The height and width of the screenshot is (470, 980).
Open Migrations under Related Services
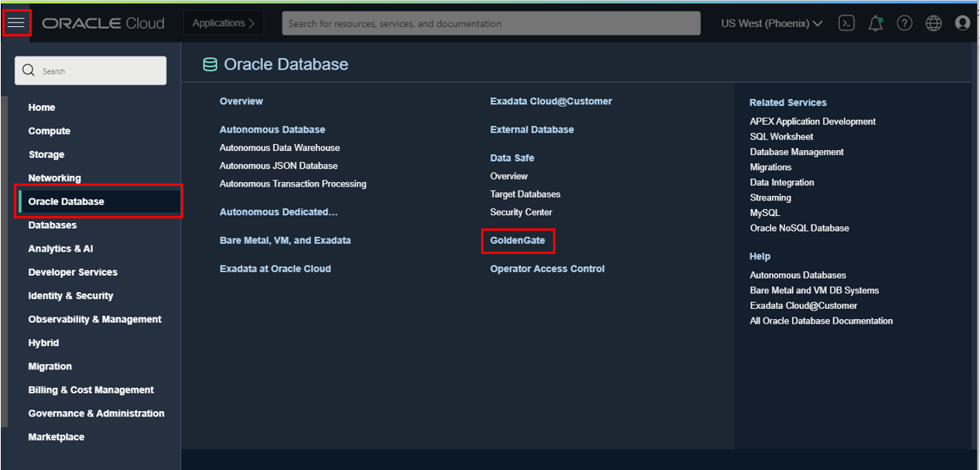[x=771, y=167]
